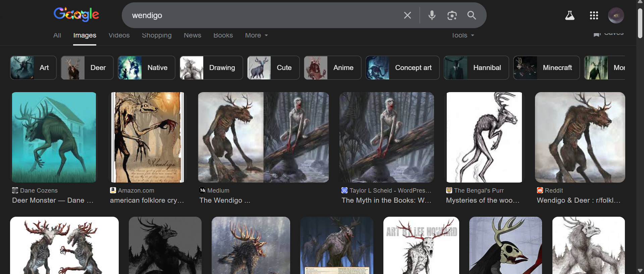Choose the Anime filter chip

click(332, 68)
